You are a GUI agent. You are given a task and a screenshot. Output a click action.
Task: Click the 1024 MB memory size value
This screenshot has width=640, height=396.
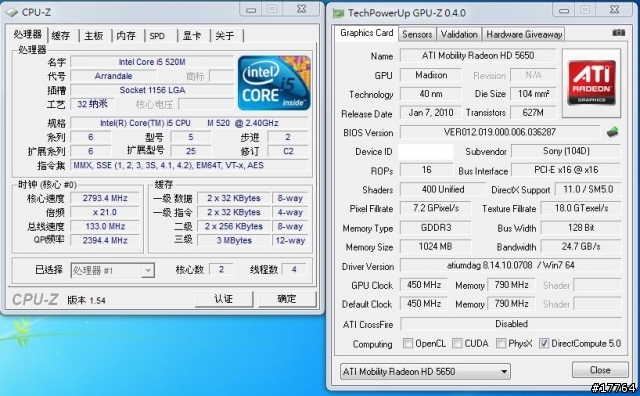click(436, 247)
